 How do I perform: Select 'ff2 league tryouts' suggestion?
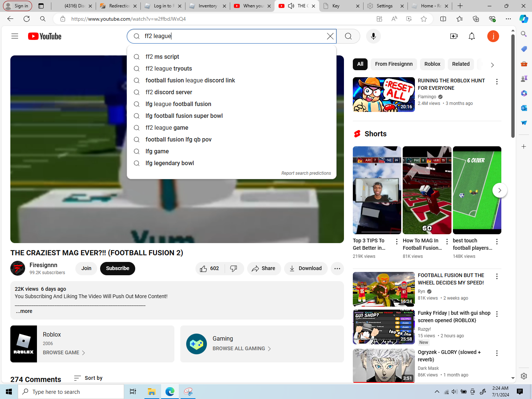pos(232,69)
